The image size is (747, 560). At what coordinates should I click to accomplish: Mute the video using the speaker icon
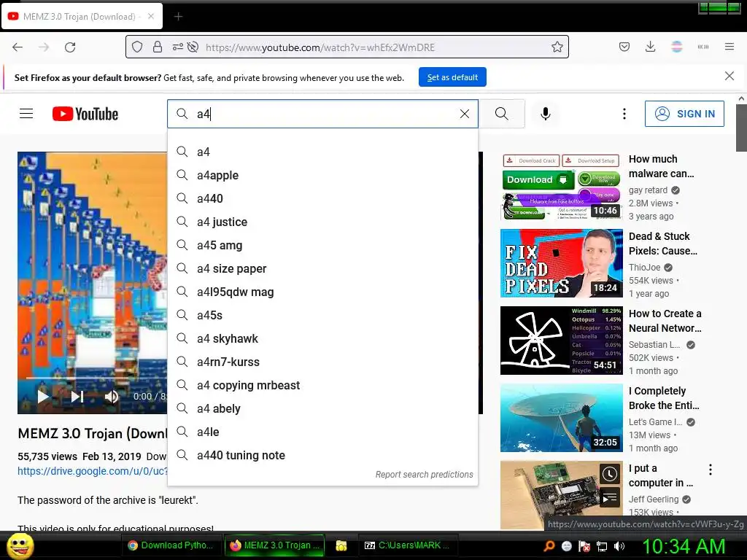111,396
